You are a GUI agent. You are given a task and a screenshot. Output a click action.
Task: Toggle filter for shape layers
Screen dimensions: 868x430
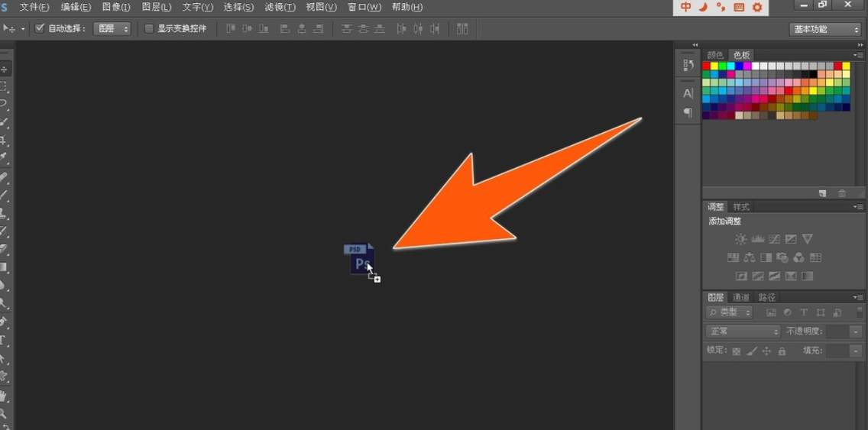[x=821, y=312]
